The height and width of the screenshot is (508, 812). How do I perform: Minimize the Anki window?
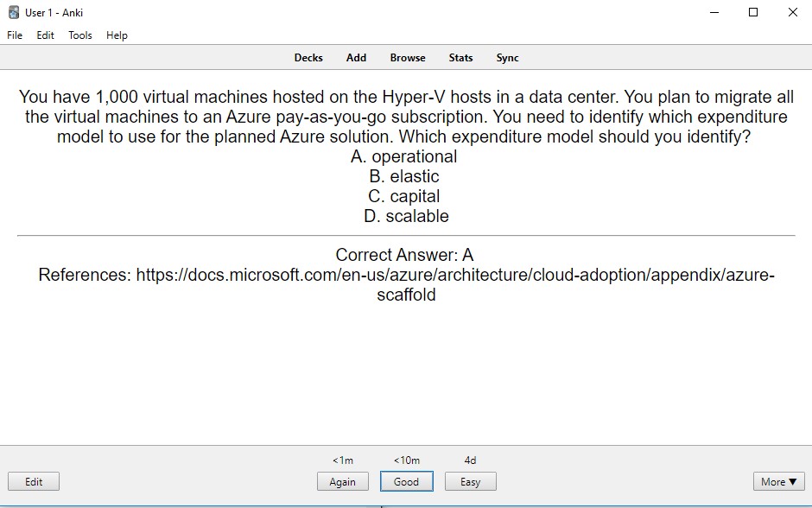(x=714, y=12)
